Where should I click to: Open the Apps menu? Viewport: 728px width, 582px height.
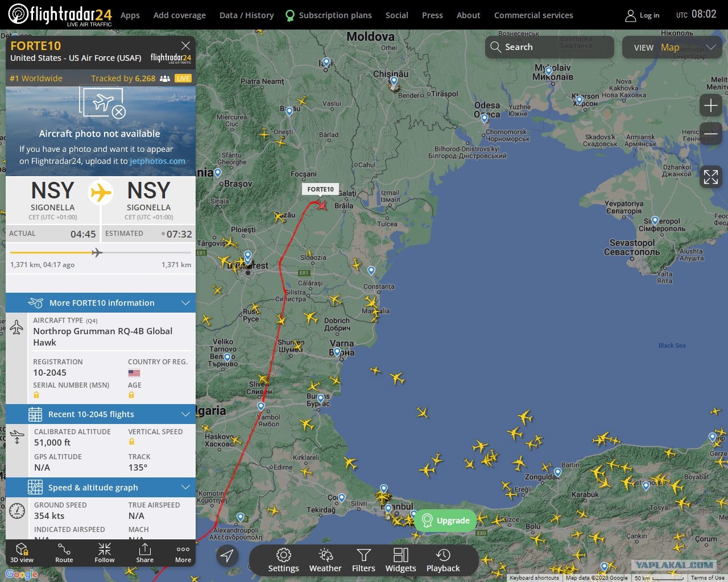pos(130,15)
